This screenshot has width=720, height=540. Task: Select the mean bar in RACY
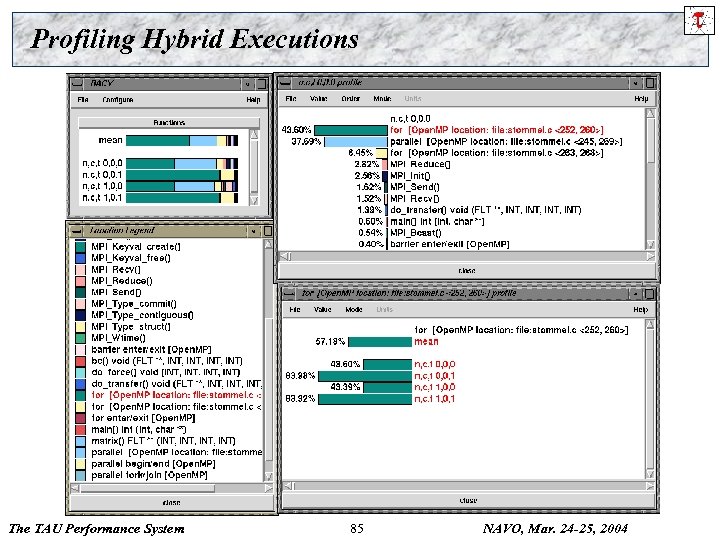click(182, 140)
